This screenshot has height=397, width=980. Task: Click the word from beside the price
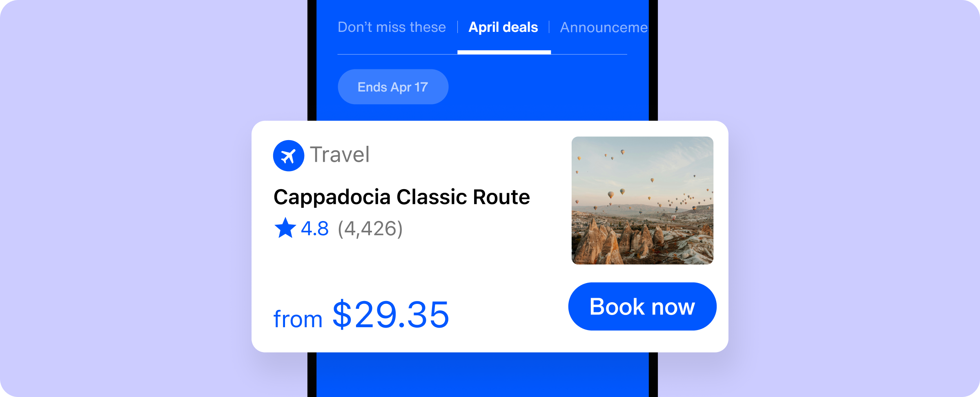click(x=298, y=319)
